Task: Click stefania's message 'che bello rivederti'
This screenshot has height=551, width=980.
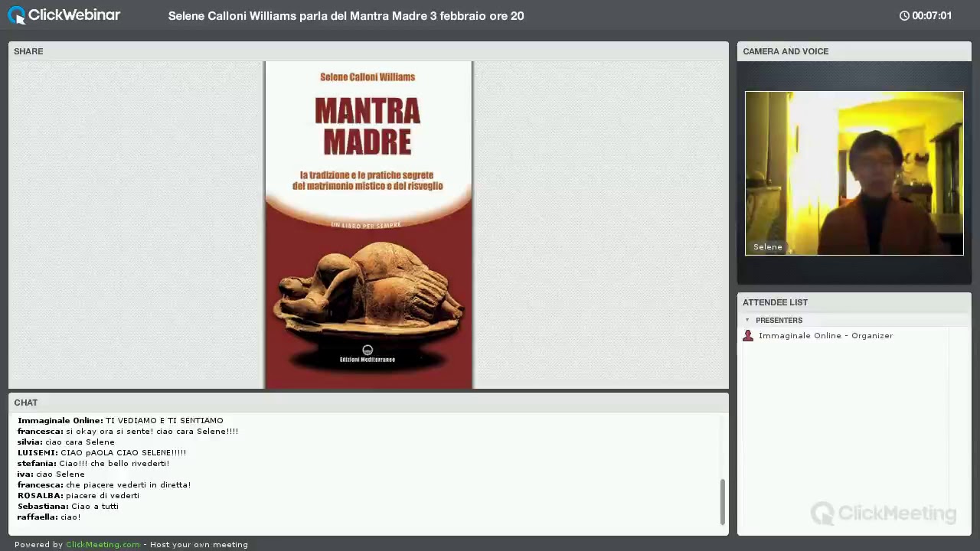Action: coord(93,463)
